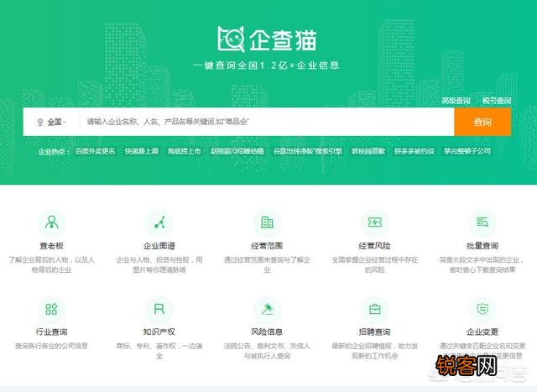Open the 经营风险 ticket icon
Image resolution: width=537 pixels, height=392 pixels.
pos(375,222)
